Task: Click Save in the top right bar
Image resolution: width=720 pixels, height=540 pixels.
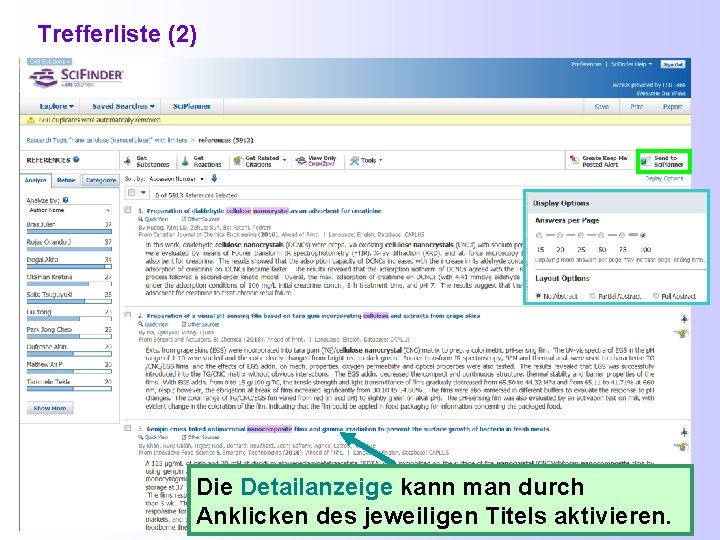Action: pyautogui.click(x=601, y=106)
